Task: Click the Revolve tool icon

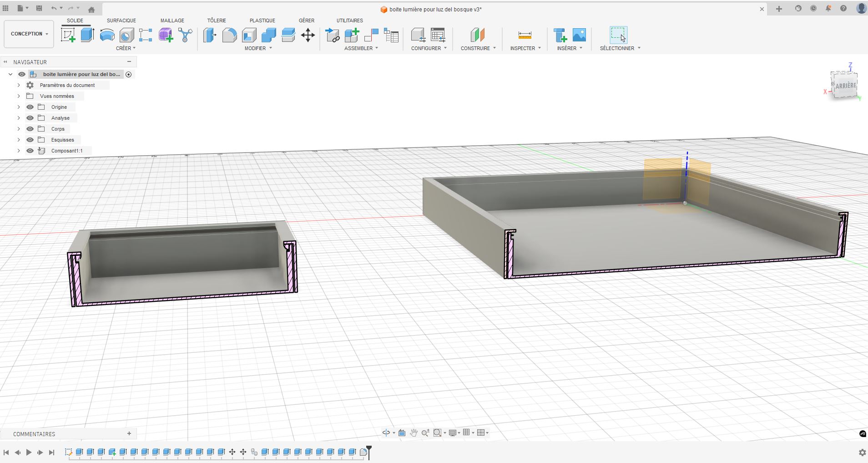Action: click(x=107, y=35)
